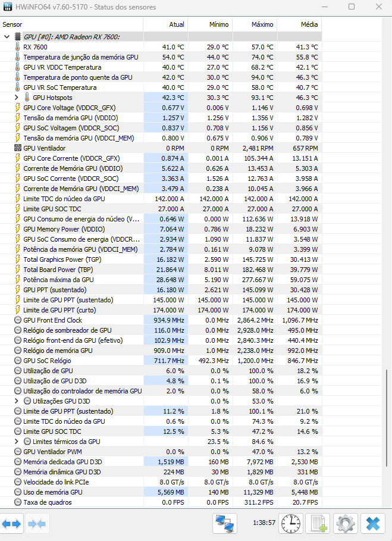
Task: Click the circle icon of Velocidade do link PCIe
Action: point(18,481)
